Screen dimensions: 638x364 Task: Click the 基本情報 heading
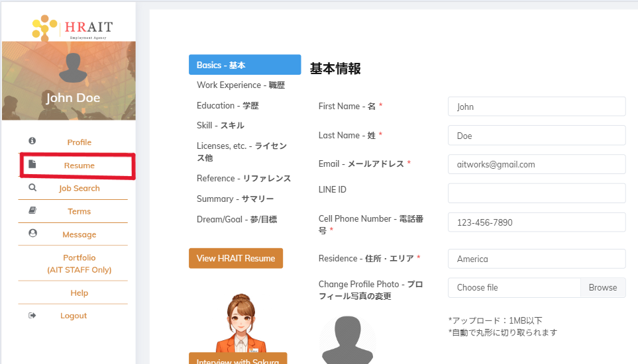[335, 68]
